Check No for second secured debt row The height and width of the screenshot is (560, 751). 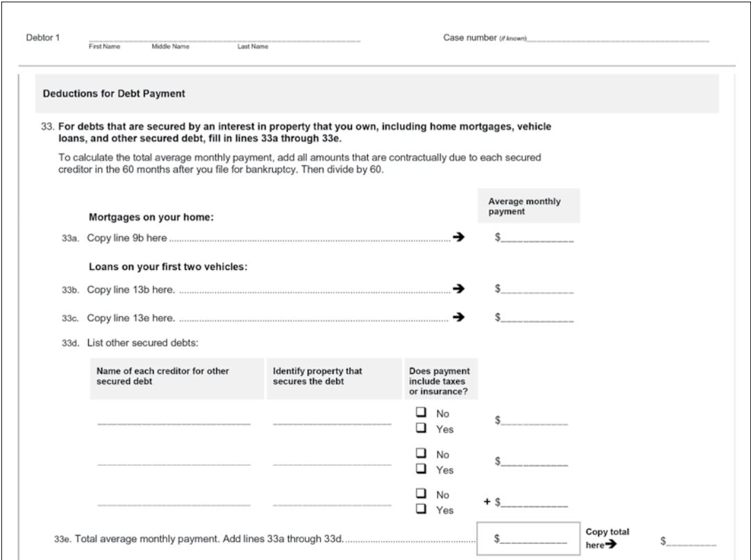(421, 453)
